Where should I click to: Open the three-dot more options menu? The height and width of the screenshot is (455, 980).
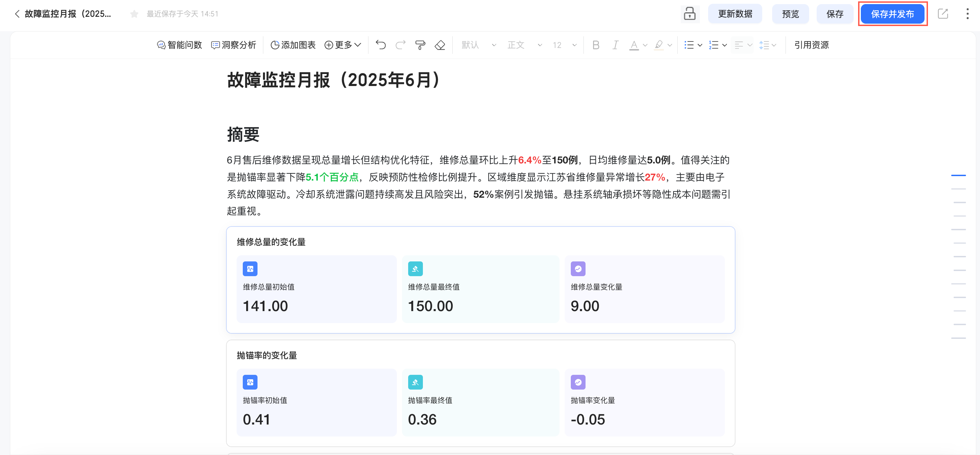[x=967, y=14]
